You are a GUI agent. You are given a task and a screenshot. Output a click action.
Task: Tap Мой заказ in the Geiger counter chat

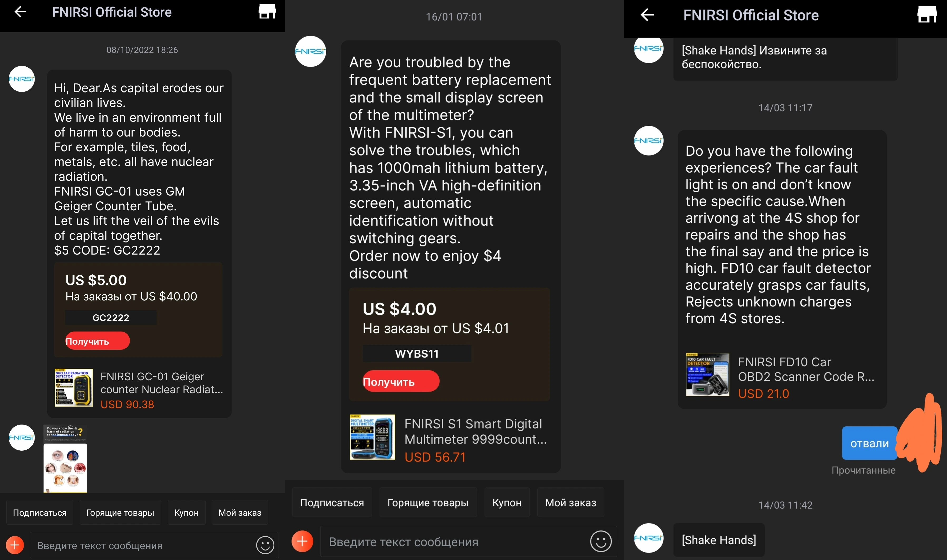240,513
